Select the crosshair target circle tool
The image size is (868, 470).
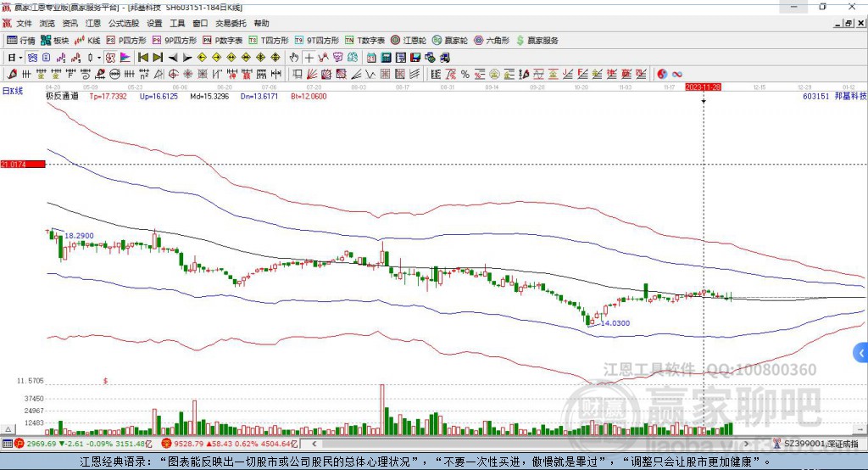(x=173, y=75)
